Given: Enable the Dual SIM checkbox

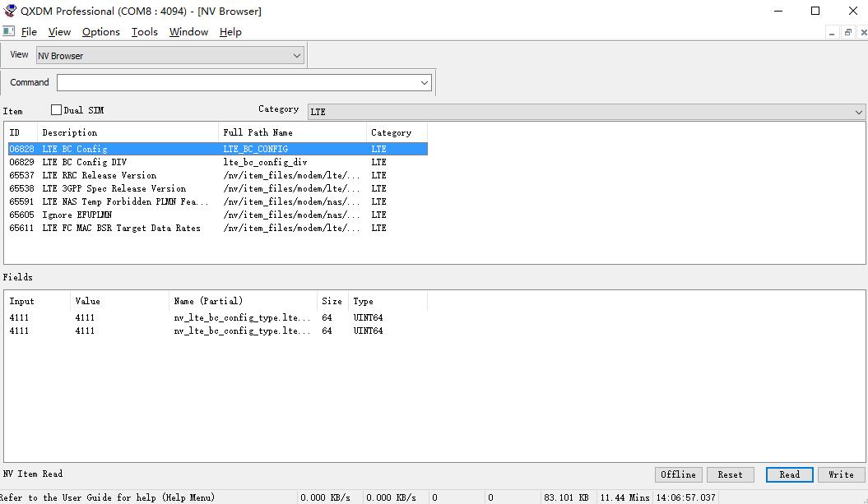Looking at the screenshot, I should point(56,109).
